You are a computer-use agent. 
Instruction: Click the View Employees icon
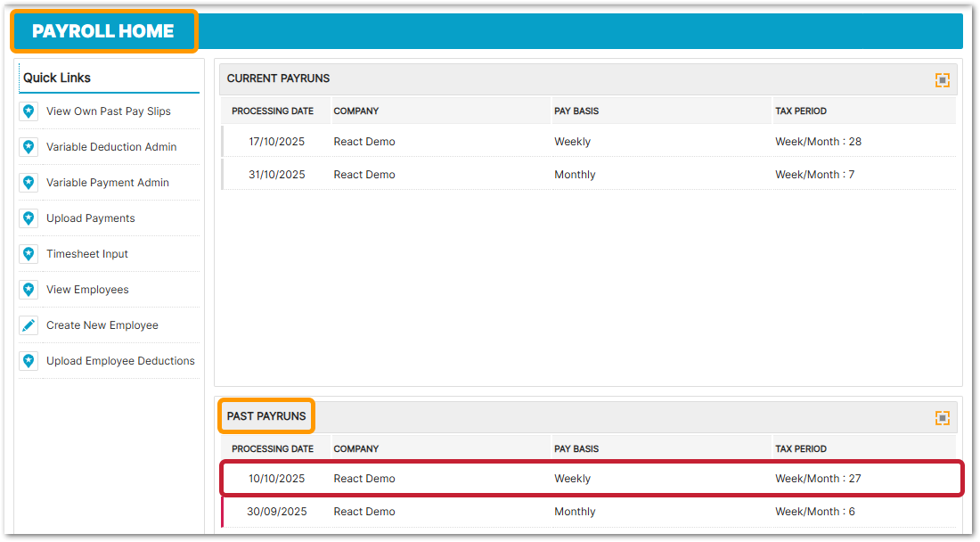(x=29, y=290)
